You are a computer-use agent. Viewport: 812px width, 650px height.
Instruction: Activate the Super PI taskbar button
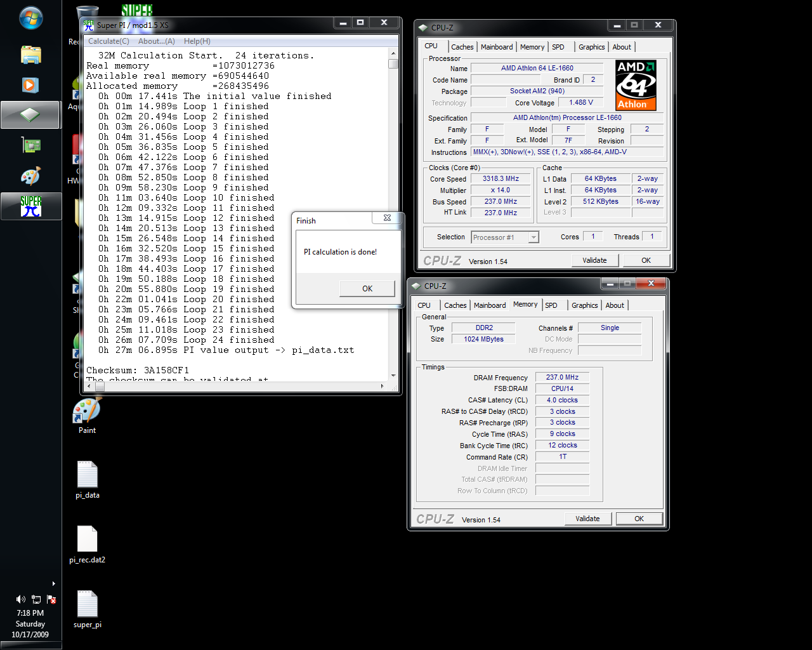tap(30, 206)
